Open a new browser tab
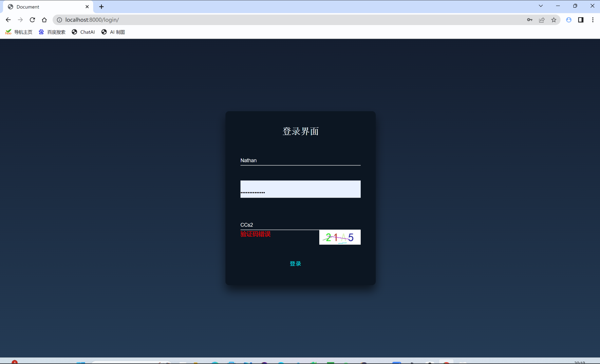Viewport: 600px width, 364px height. [101, 7]
